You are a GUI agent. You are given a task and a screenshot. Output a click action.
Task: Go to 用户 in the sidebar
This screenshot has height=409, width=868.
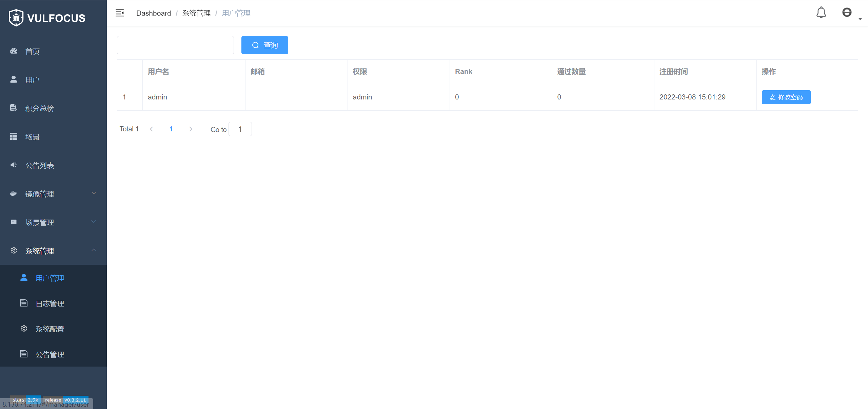coord(33,80)
